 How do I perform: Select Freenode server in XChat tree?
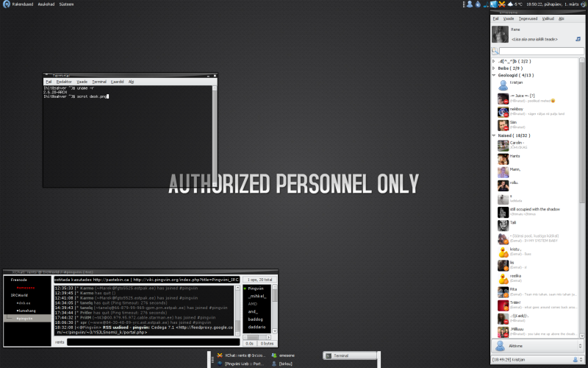pyautogui.click(x=19, y=280)
